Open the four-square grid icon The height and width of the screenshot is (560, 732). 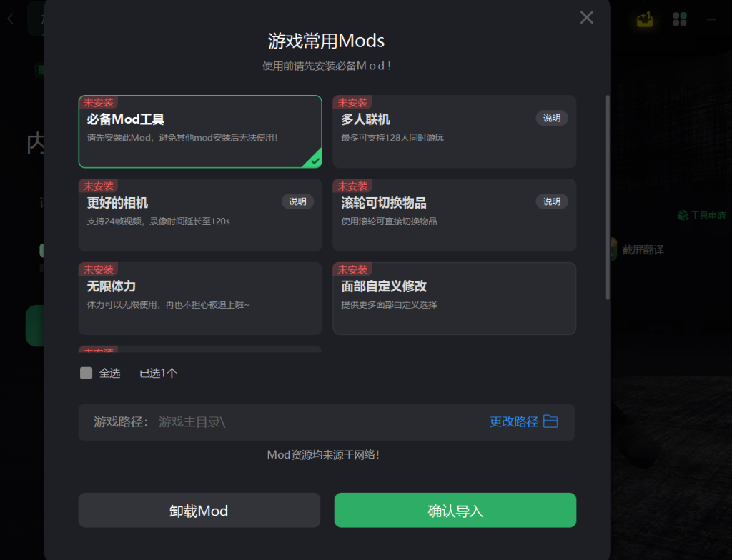tap(680, 19)
